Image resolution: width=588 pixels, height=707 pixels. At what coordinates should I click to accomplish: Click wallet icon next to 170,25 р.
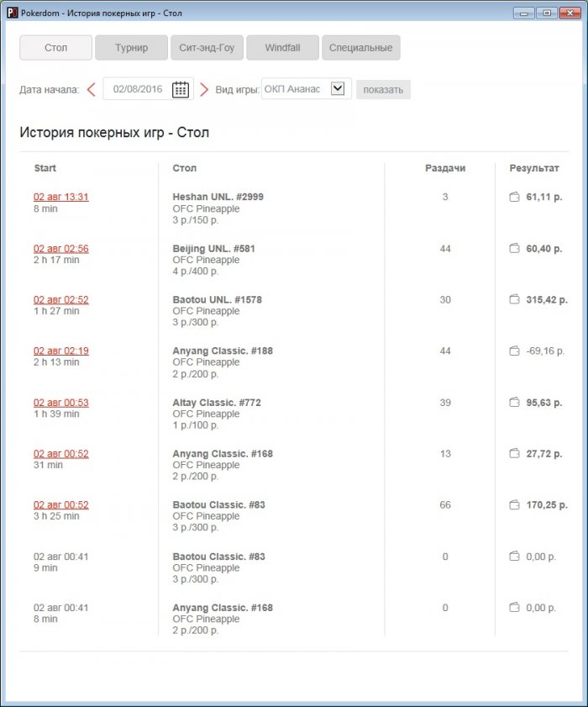pos(514,505)
